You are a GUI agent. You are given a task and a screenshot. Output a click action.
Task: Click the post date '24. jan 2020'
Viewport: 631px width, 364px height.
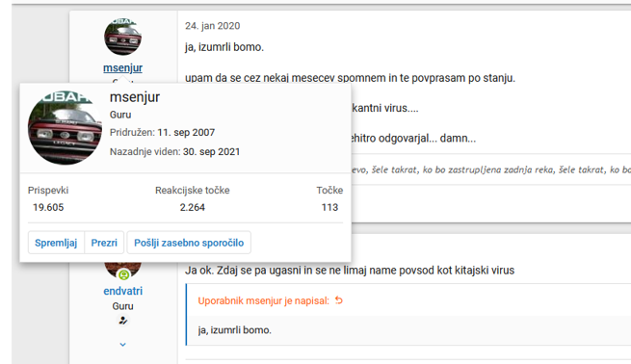click(213, 26)
